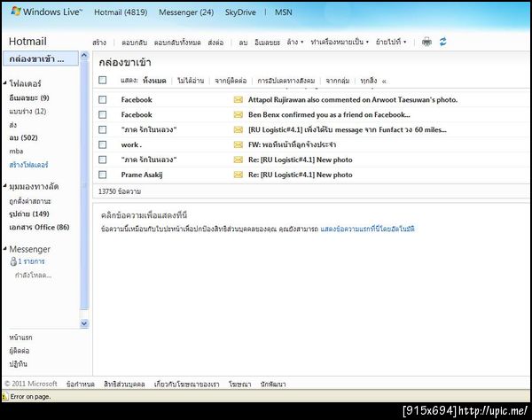The image size is (532, 420).
Task: Open the mba folder
Action: coord(16,152)
